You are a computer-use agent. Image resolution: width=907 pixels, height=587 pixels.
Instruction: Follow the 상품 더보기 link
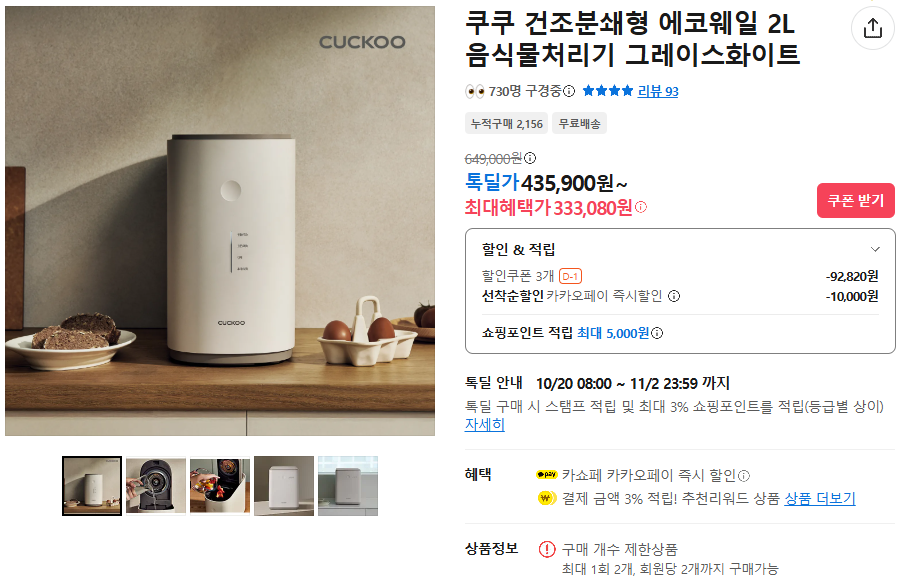820,499
